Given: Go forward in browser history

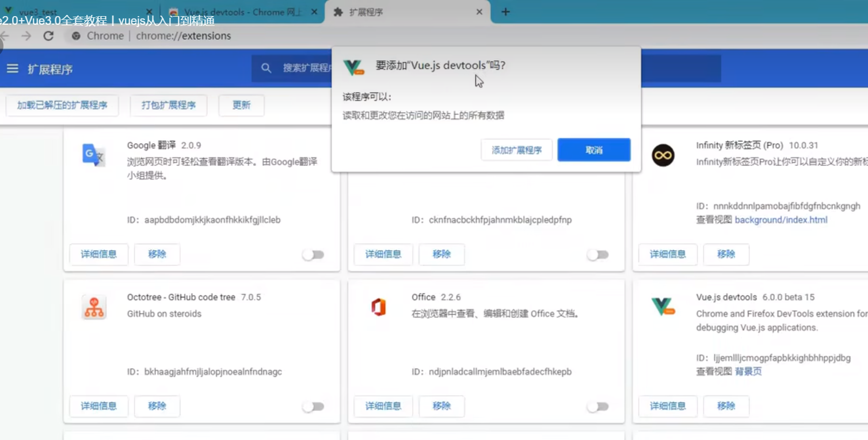Looking at the screenshot, I should pos(26,36).
